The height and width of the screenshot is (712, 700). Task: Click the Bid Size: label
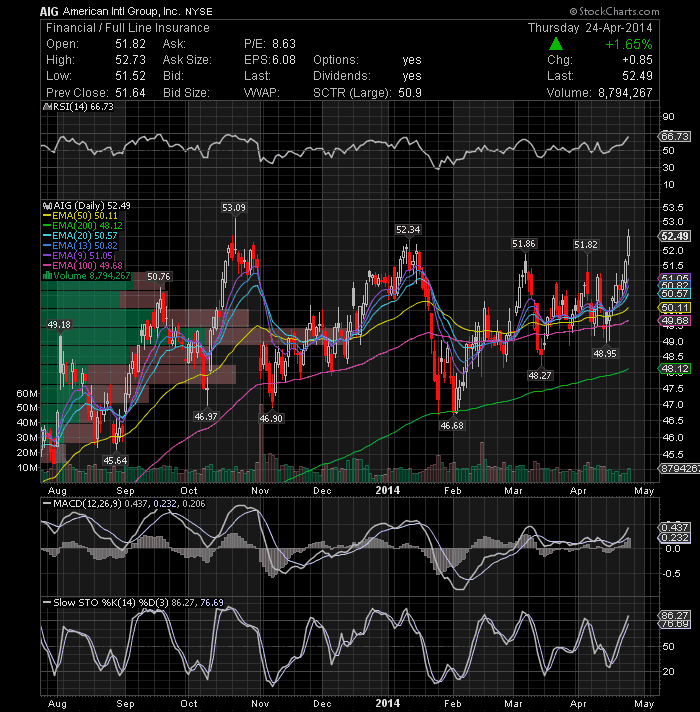pos(186,93)
